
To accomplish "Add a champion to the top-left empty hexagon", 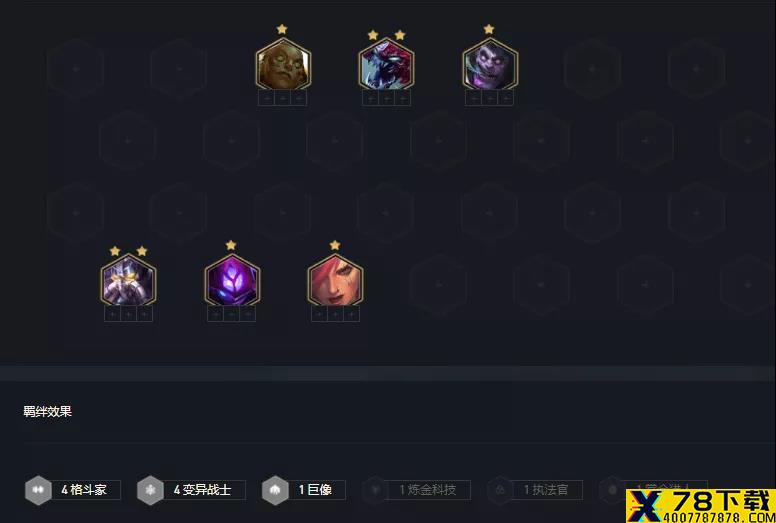I will click(76, 69).
